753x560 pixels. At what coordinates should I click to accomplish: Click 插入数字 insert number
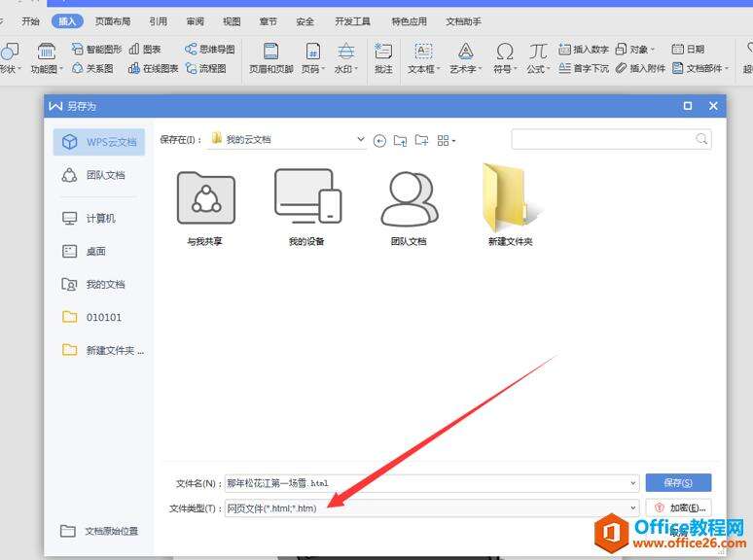pos(584,49)
